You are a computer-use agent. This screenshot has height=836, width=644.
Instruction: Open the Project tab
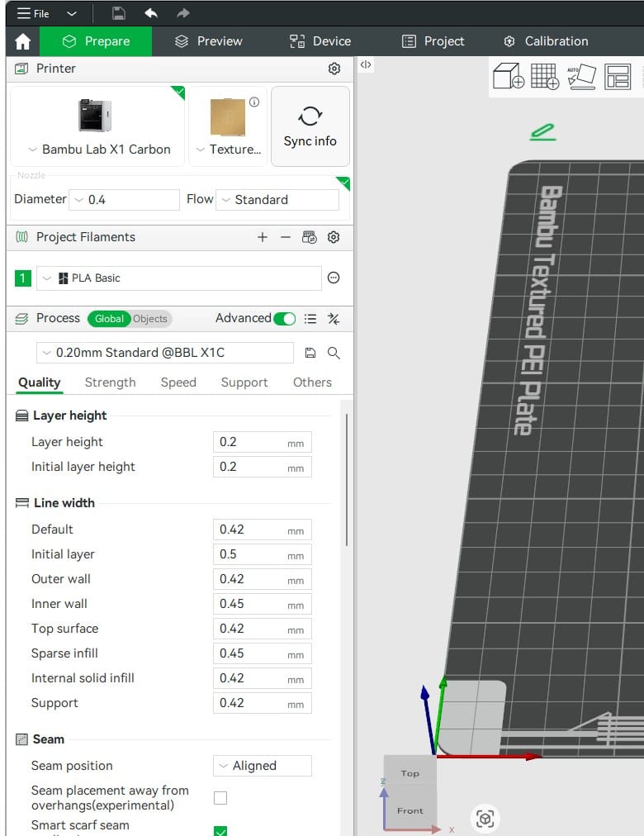pyautogui.click(x=433, y=41)
